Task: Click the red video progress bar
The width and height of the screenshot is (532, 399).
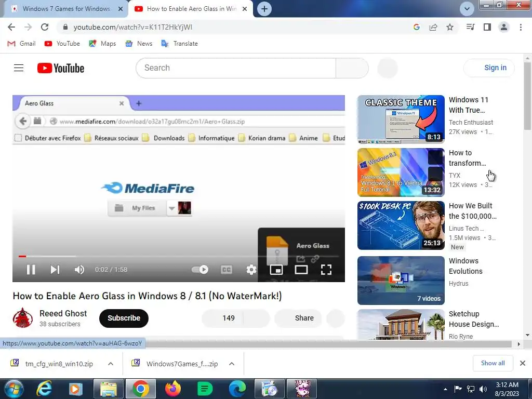Action: pos(22,256)
